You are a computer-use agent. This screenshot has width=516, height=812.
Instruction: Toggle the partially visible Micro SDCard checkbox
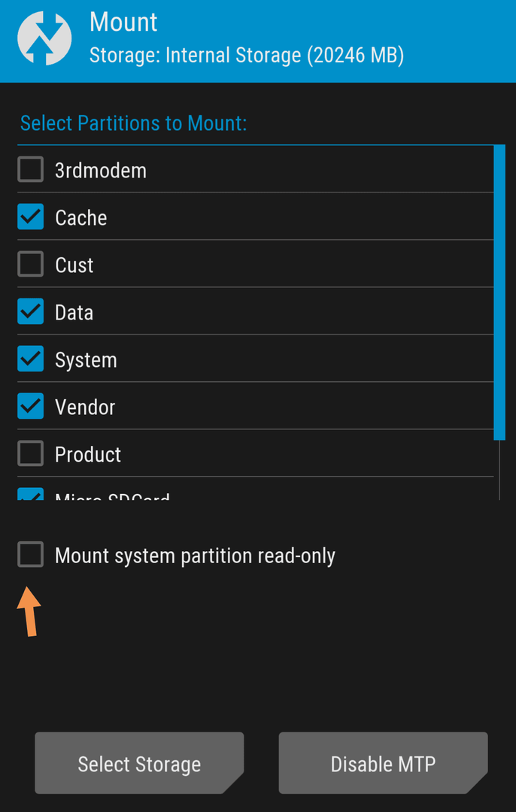coord(31,494)
